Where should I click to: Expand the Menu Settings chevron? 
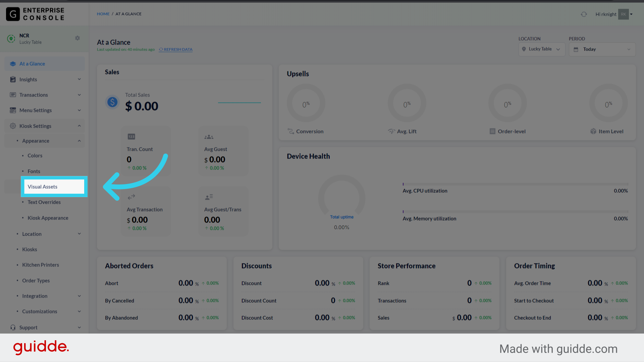[x=79, y=110]
